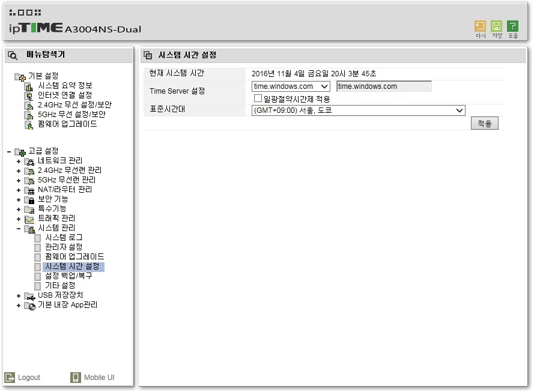Screen dimensions: 534x392
Task: Click the 특수기능 icon
Action: (29, 210)
